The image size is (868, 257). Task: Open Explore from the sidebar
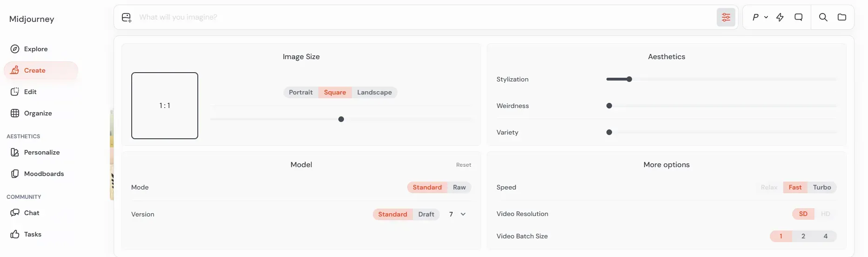point(36,49)
